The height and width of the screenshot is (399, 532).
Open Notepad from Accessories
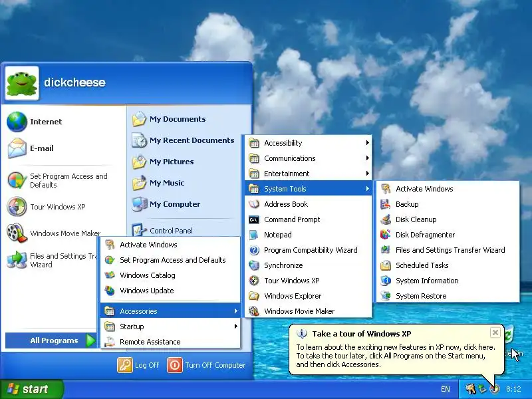click(x=308, y=235)
